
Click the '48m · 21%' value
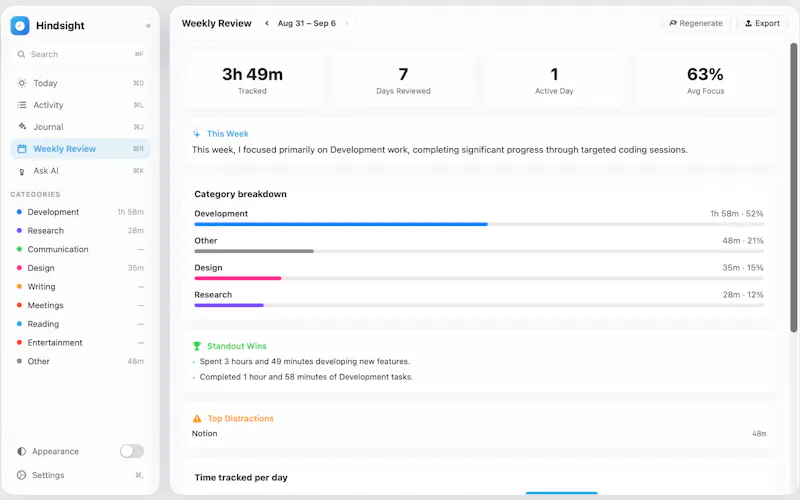[x=743, y=240]
